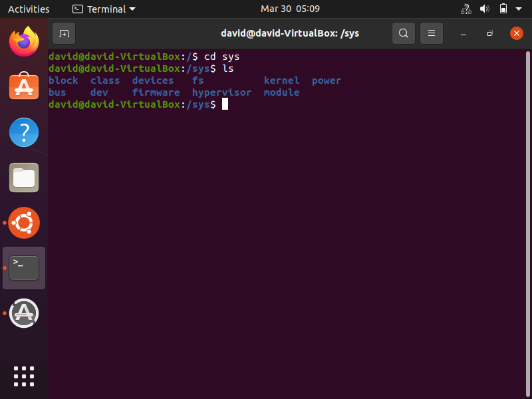Click the battery status icon
The height and width of the screenshot is (399, 532).
pos(503,9)
